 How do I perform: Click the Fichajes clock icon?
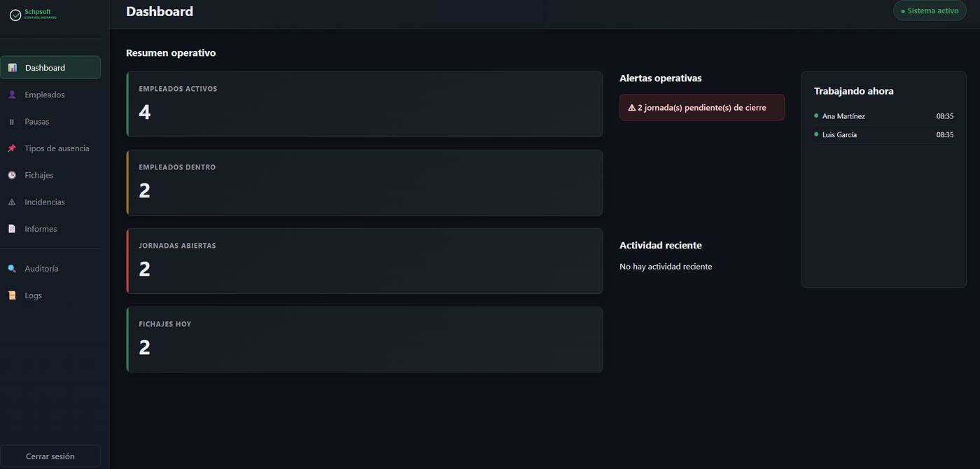(x=12, y=175)
